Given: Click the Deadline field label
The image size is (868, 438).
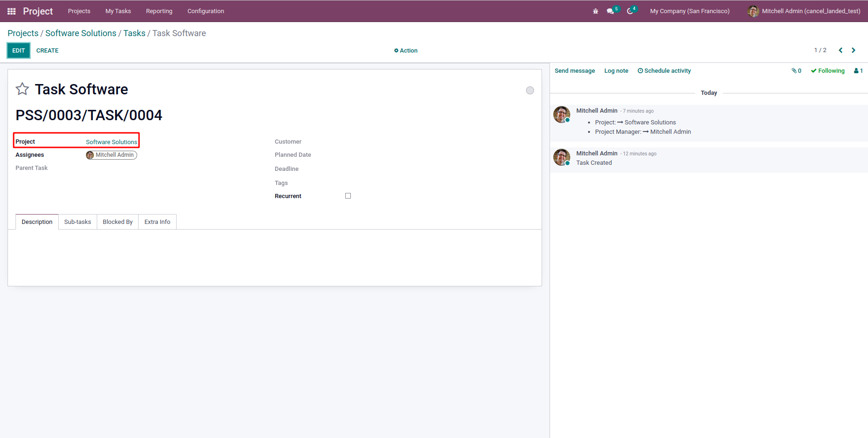Looking at the screenshot, I should coord(287,169).
